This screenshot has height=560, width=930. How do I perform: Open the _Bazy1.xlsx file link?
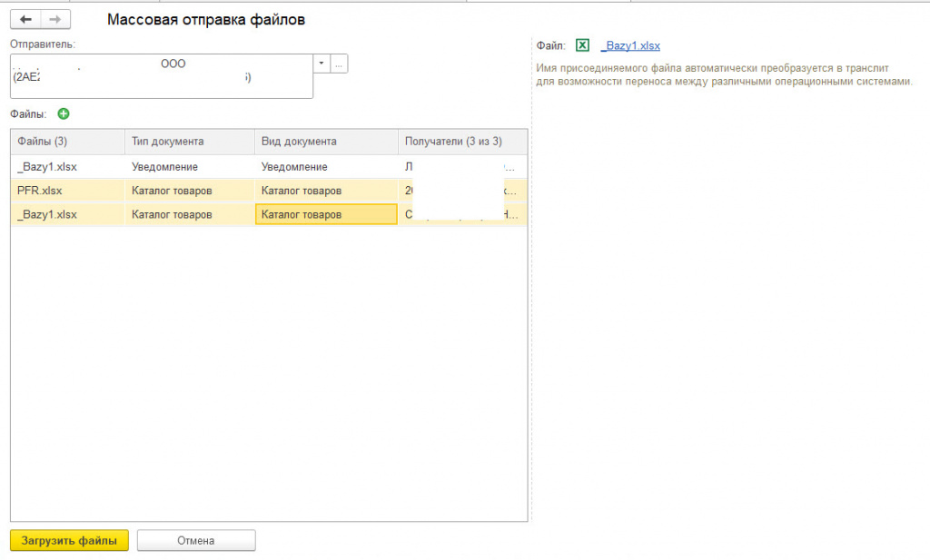point(630,45)
